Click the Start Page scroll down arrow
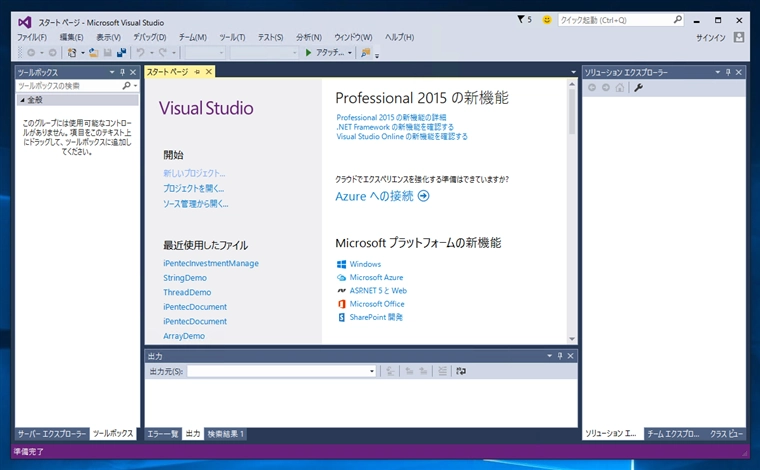Image resolution: width=760 pixels, height=470 pixels. click(x=572, y=339)
